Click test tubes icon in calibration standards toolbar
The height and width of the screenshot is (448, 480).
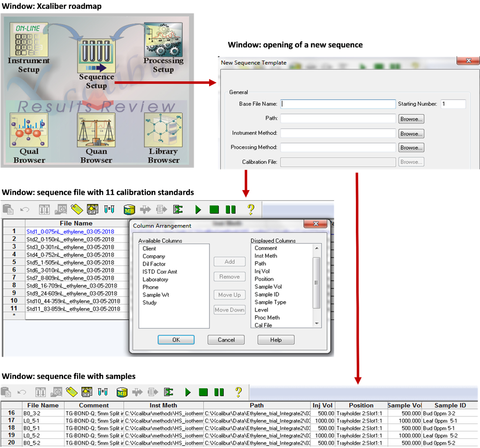click(x=109, y=209)
